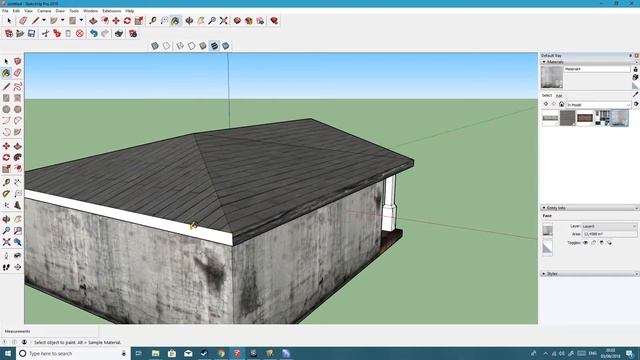Switch to Wireframe face style
This screenshot has width=640, height=360.
[180, 46]
